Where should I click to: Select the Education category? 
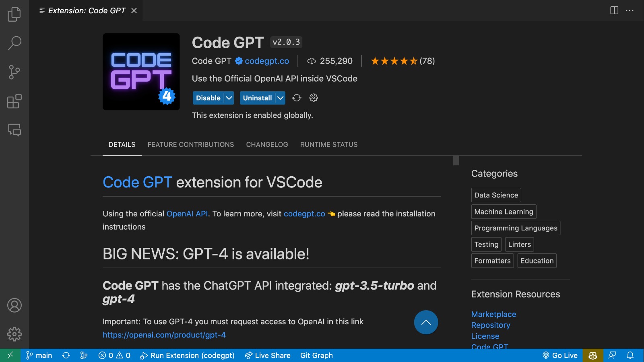(x=537, y=261)
